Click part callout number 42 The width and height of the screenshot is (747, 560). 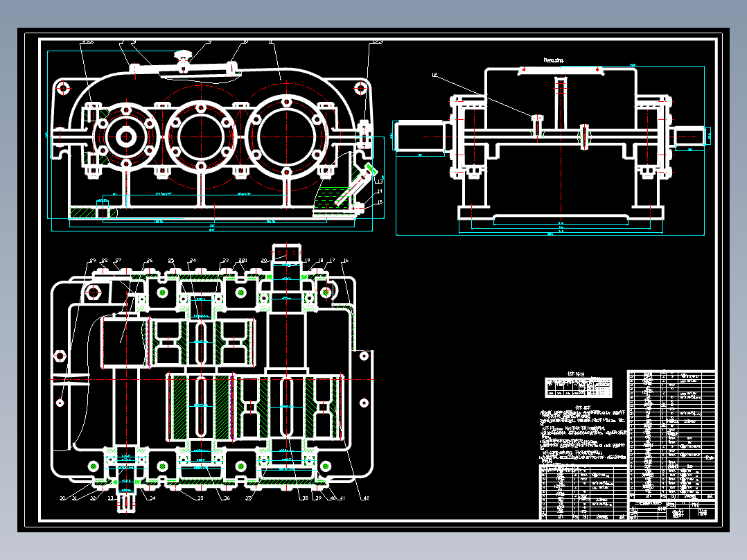367,498
